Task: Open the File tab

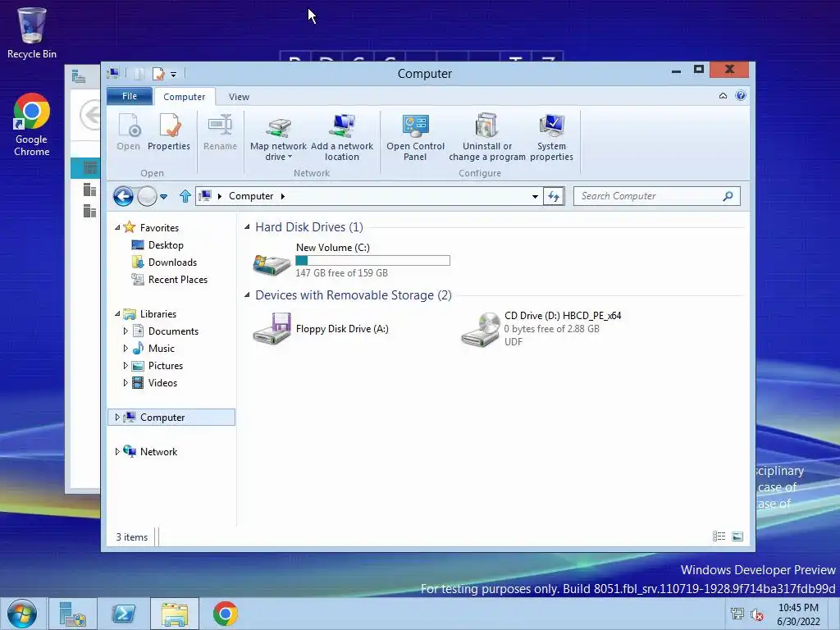Action: pos(130,96)
